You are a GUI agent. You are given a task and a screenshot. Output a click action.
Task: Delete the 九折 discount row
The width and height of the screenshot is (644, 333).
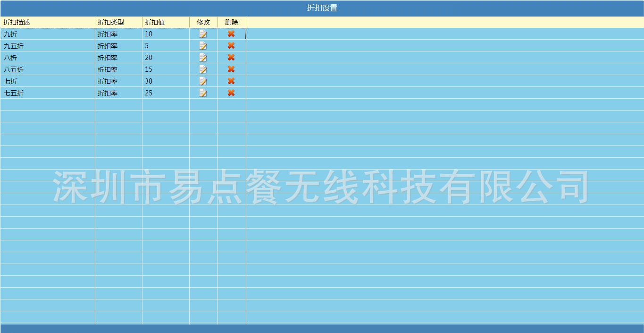pyautogui.click(x=231, y=34)
